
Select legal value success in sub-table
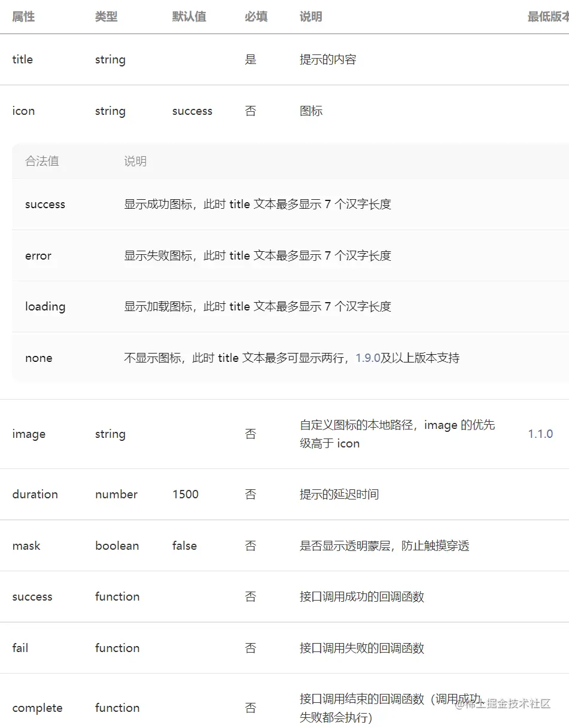pos(45,204)
